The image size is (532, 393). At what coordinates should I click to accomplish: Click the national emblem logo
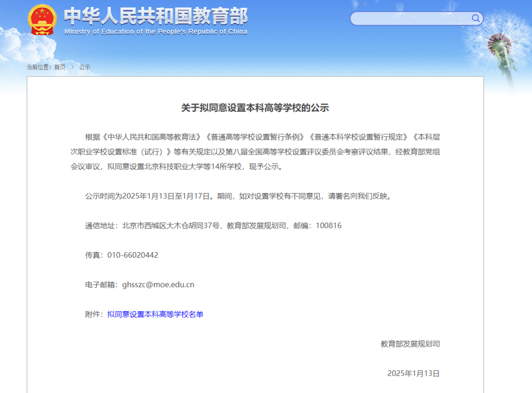click(x=42, y=20)
